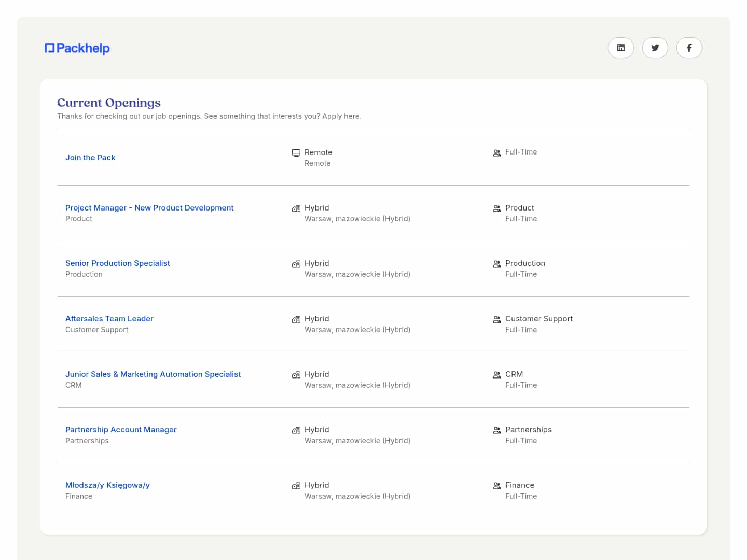Click hybrid building icon for Project Manager row
Image resolution: width=747 pixels, height=560 pixels.
(x=296, y=208)
